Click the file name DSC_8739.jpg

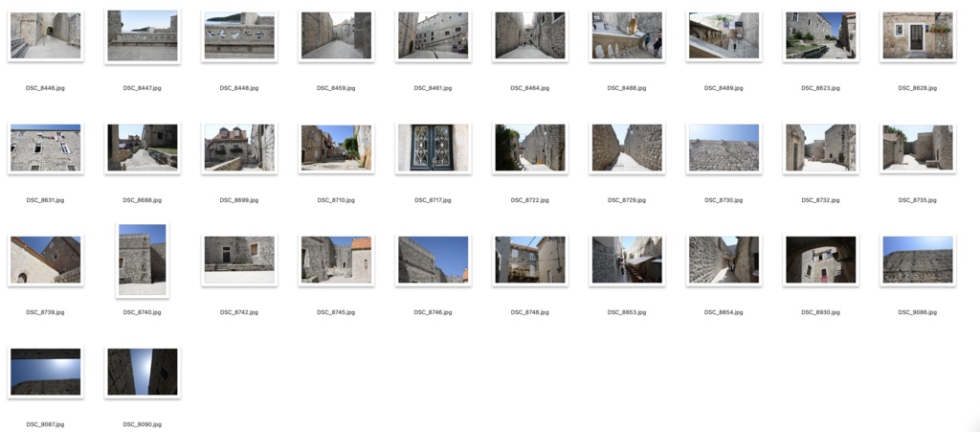coord(45,312)
